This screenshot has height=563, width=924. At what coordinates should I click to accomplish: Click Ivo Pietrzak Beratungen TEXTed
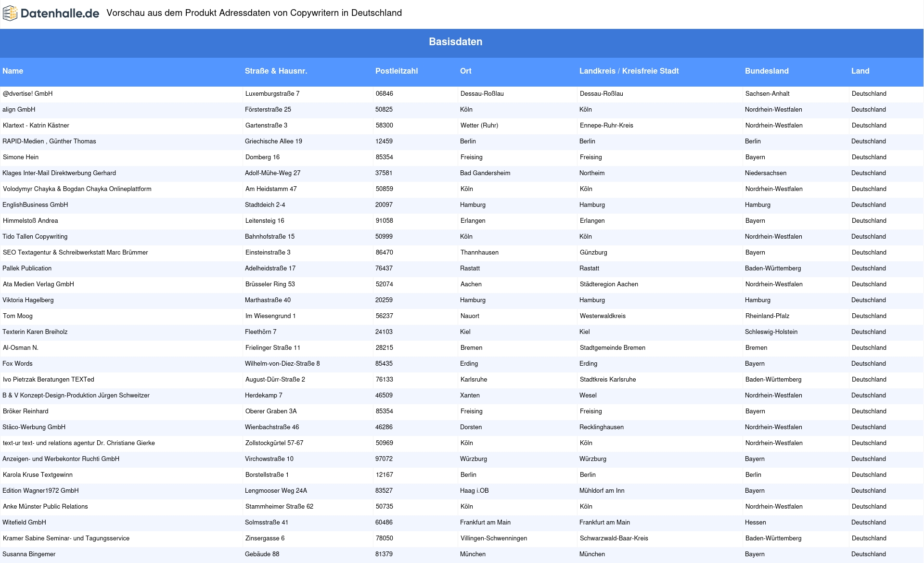49,380
